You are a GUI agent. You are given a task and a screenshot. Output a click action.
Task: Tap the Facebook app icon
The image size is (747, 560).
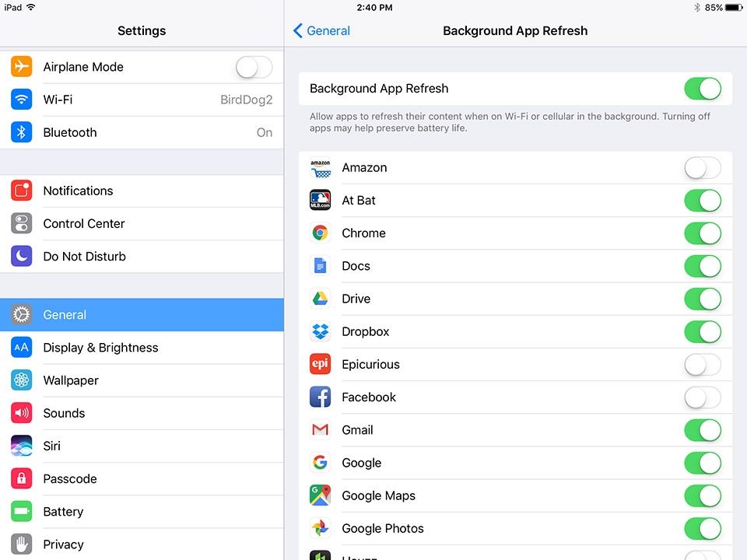click(x=320, y=397)
